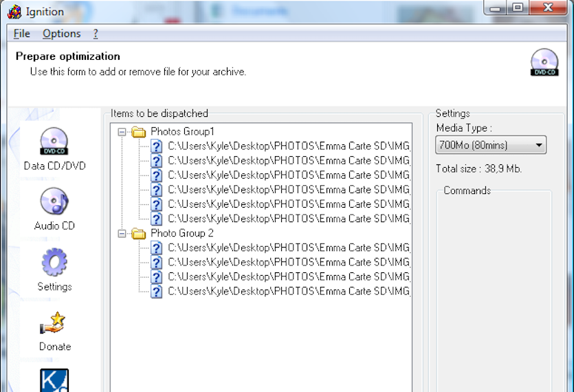Collapse the Photo Group 2 tree node
The height and width of the screenshot is (392, 574).
[x=122, y=233]
